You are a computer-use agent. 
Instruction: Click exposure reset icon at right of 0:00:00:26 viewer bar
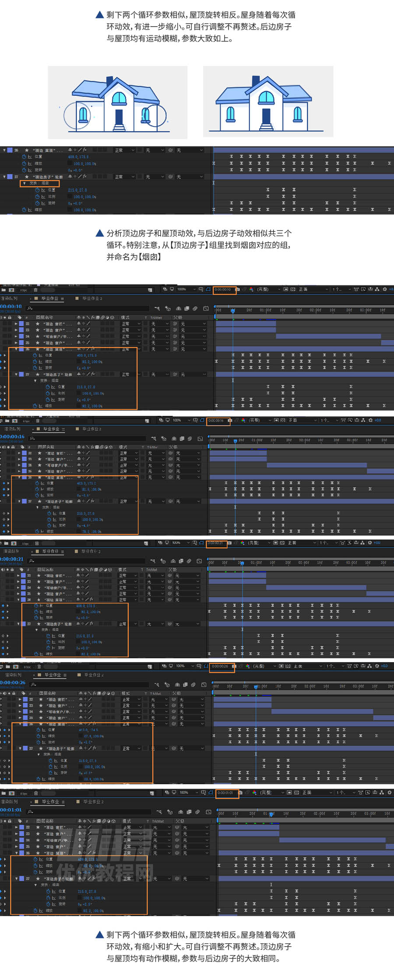377,666
